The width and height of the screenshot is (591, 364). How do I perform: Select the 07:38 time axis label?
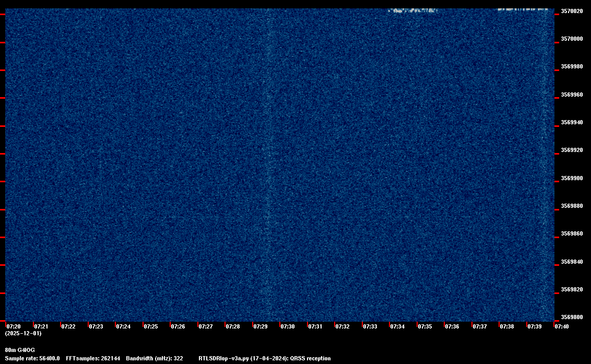(507, 326)
